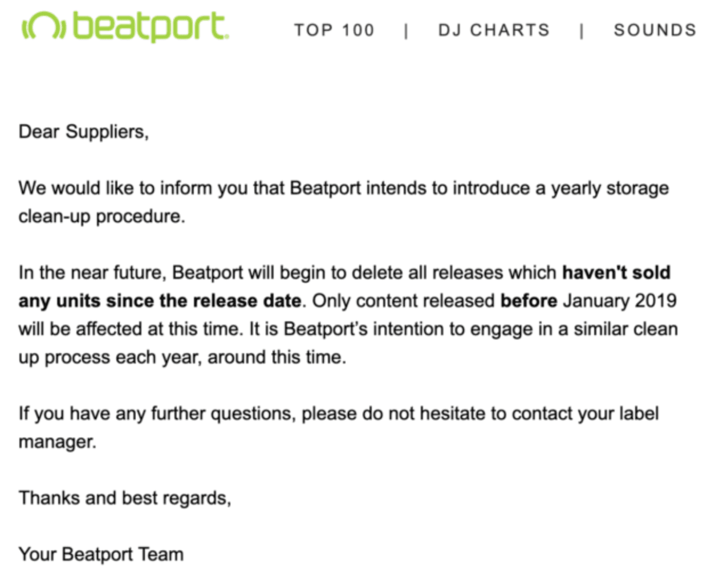This screenshot has height=588, width=715.
Task: Click the bold word "before"
Action: click(x=529, y=300)
